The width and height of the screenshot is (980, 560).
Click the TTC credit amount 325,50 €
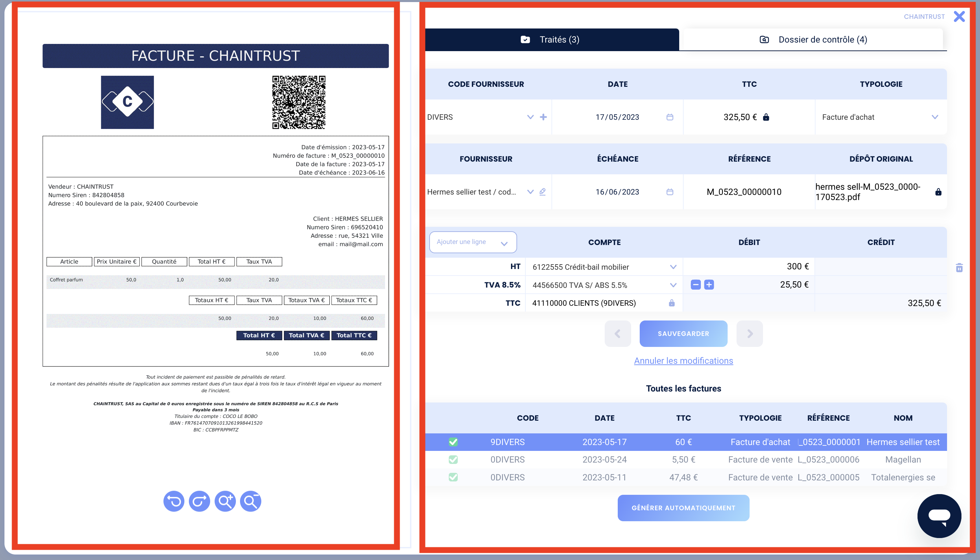(x=924, y=303)
